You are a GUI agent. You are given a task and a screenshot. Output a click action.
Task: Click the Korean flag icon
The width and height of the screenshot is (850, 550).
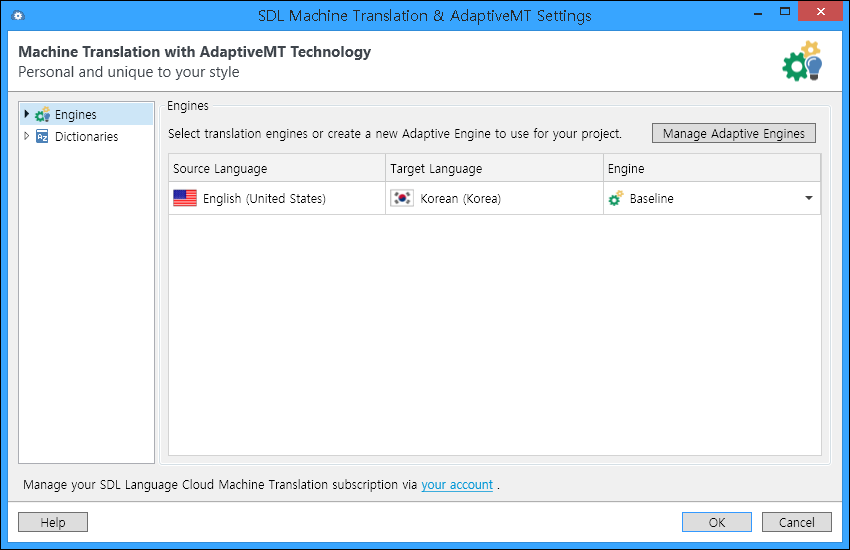pyautogui.click(x=402, y=198)
